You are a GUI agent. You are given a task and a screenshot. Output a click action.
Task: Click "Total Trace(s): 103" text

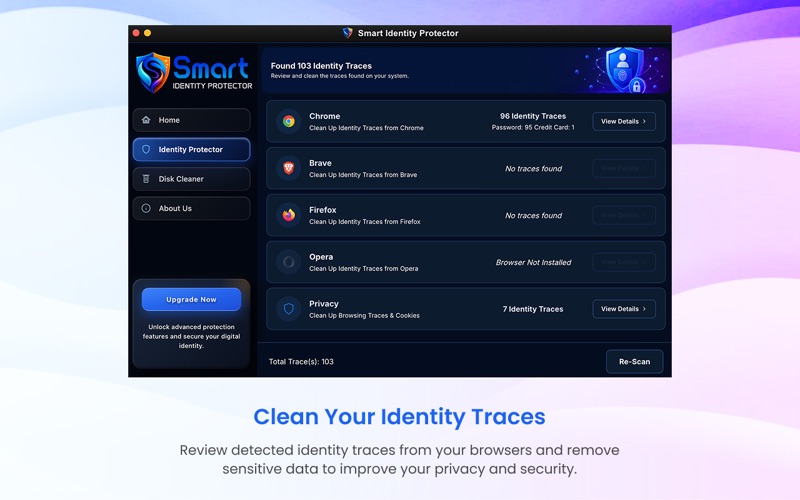pyautogui.click(x=301, y=362)
